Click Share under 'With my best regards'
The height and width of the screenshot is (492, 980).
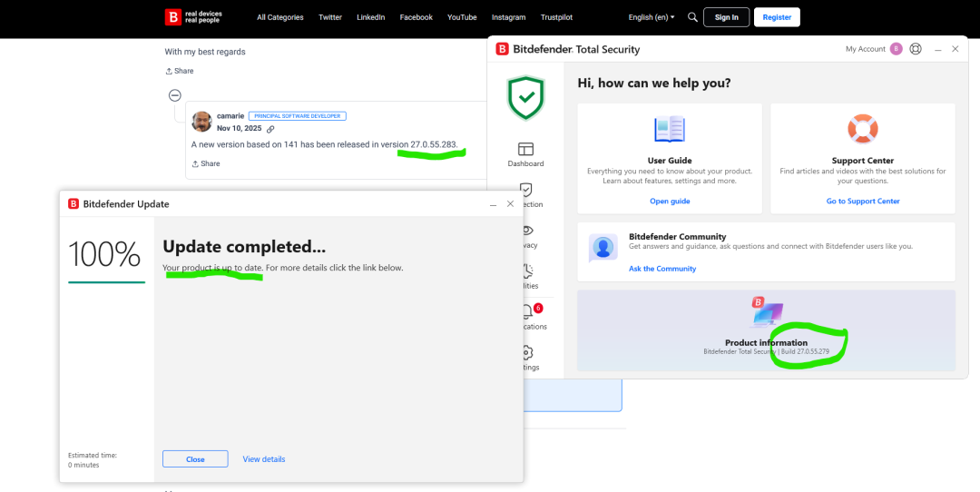pos(180,72)
